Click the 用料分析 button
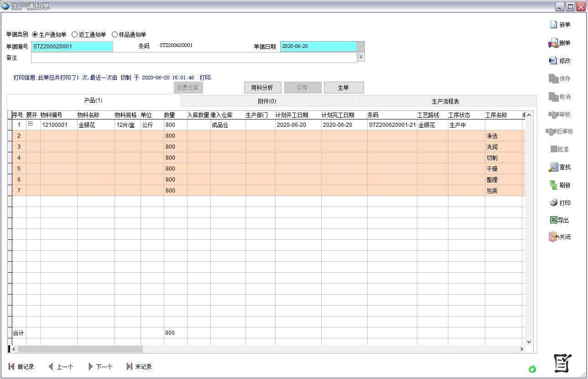 (262, 87)
